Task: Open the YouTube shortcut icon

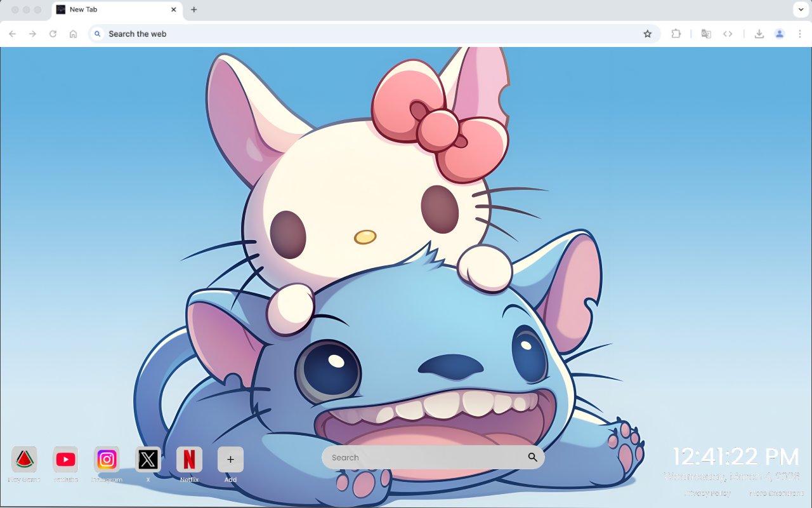Action: pos(65,459)
